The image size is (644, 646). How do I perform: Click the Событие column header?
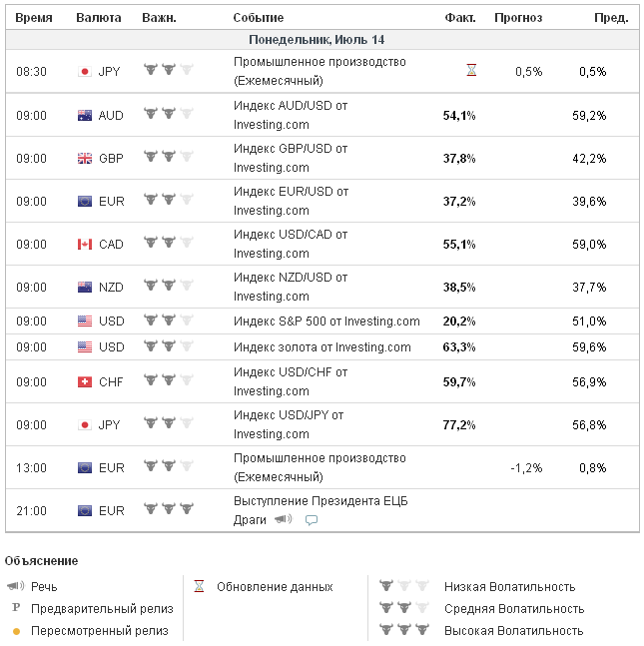(258, 18)
